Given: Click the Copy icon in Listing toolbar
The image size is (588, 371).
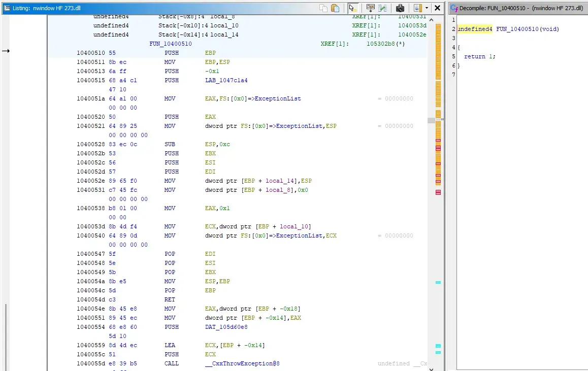Looking at the screenshot, I should tap(323, 8).
